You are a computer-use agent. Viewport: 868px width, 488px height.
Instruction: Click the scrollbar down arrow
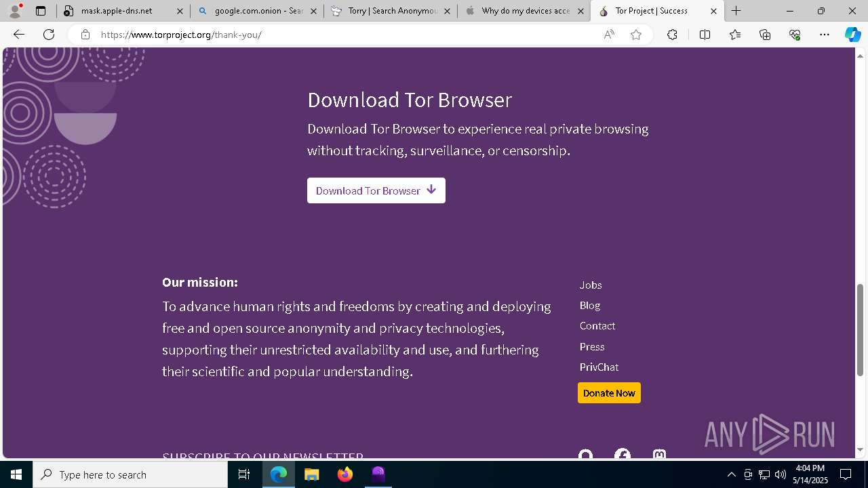tap(860, 450)
